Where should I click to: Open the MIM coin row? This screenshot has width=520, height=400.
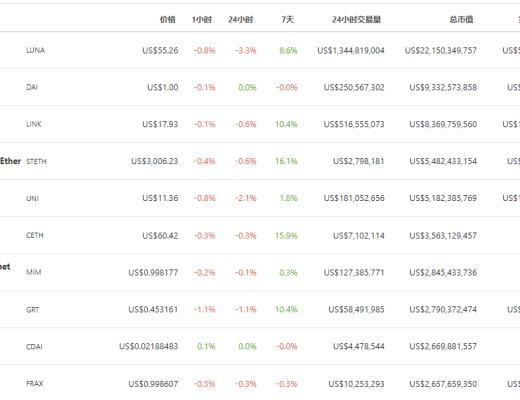point(260,273)
